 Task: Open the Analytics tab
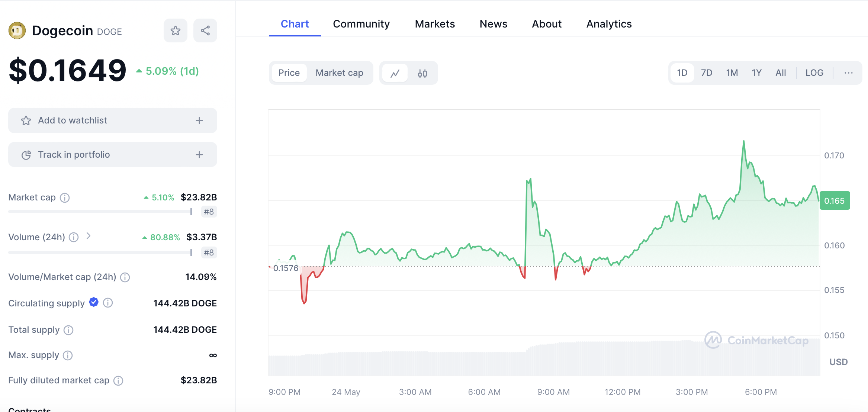(609, 24)
